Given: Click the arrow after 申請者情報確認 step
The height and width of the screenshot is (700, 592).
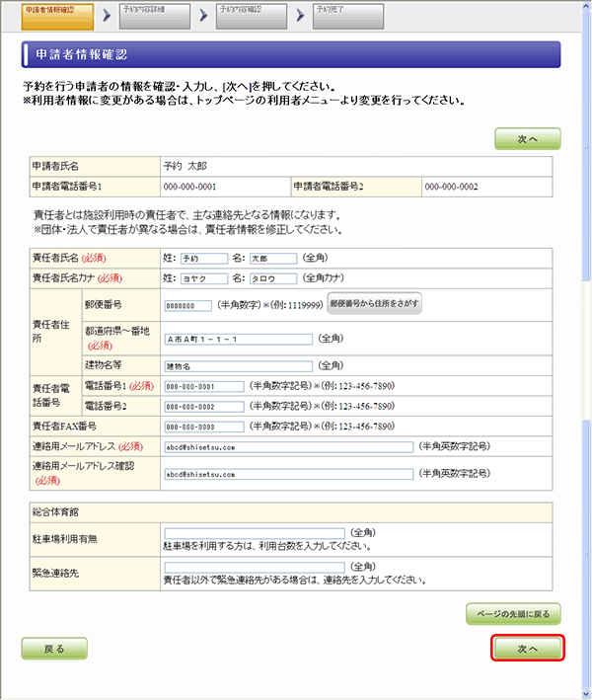Looking at the screenshot, I should click(107, 16).
